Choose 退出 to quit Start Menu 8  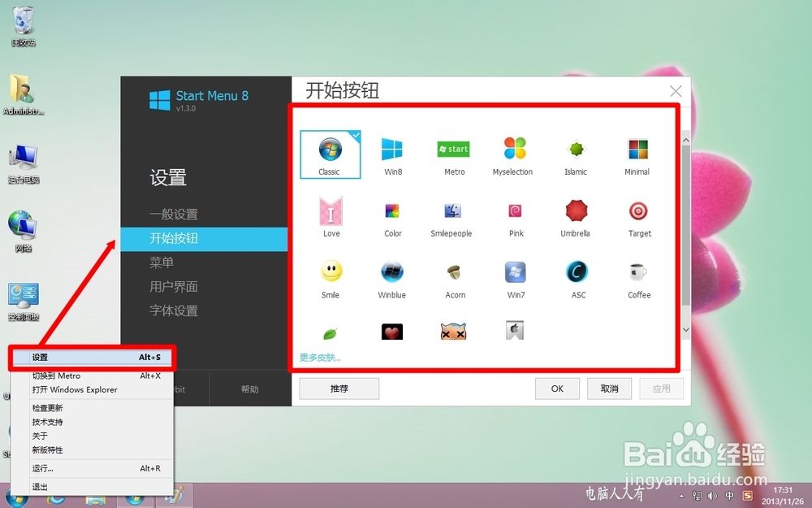point(93,487)
